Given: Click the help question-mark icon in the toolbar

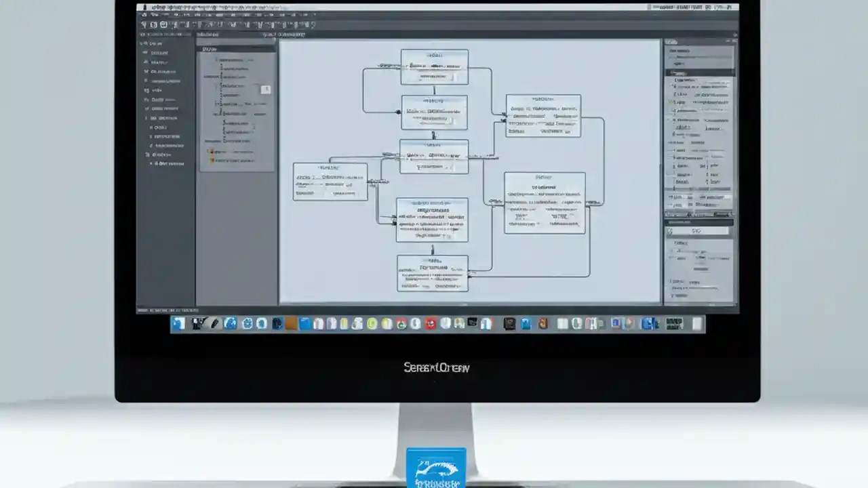Looking at the screenshot, I should tap(313, 24).
